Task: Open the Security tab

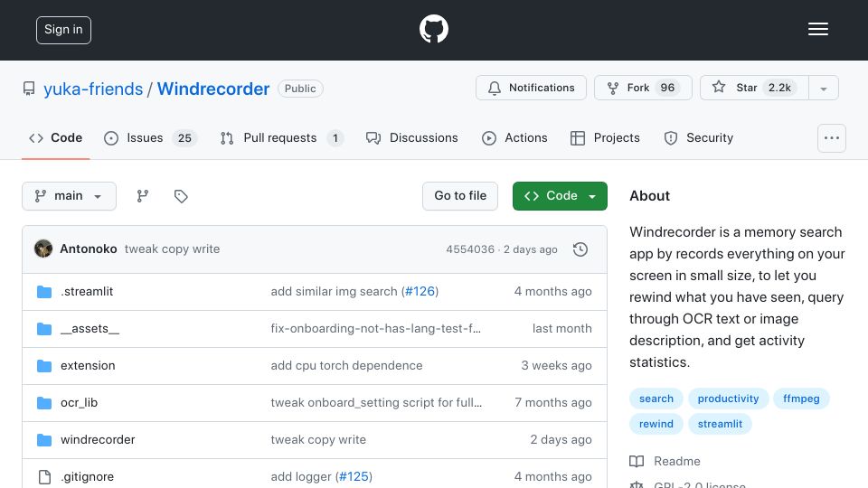Action: point(698,137)
